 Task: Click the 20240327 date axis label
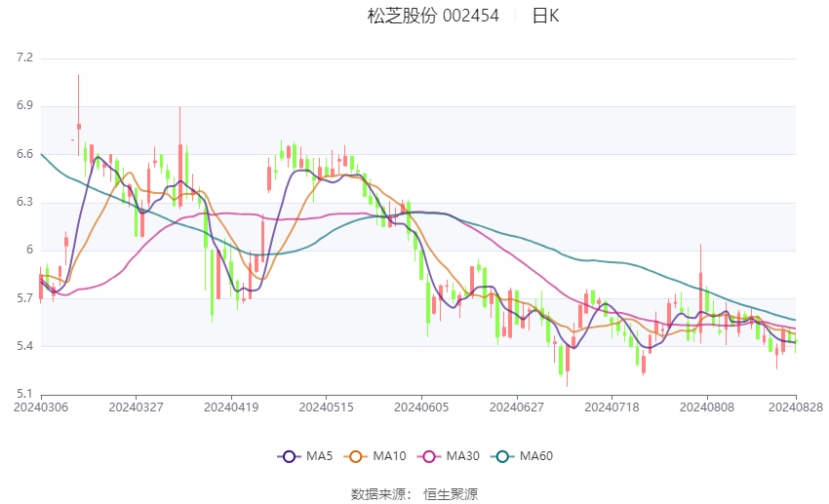tap(136, 407)
